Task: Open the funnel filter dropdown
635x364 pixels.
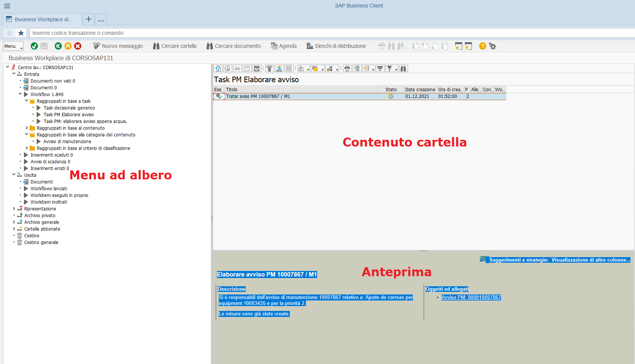Action: (x=392, y=68)
